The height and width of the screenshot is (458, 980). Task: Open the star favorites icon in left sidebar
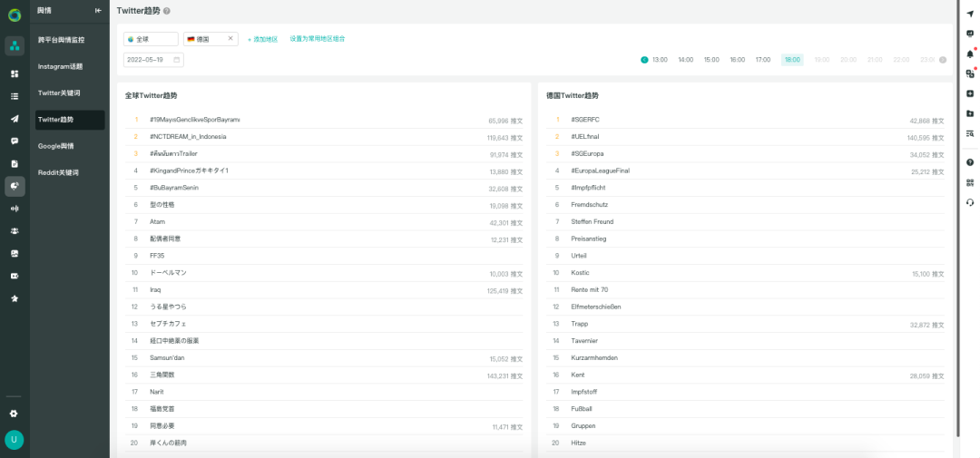tap(15, 298)
